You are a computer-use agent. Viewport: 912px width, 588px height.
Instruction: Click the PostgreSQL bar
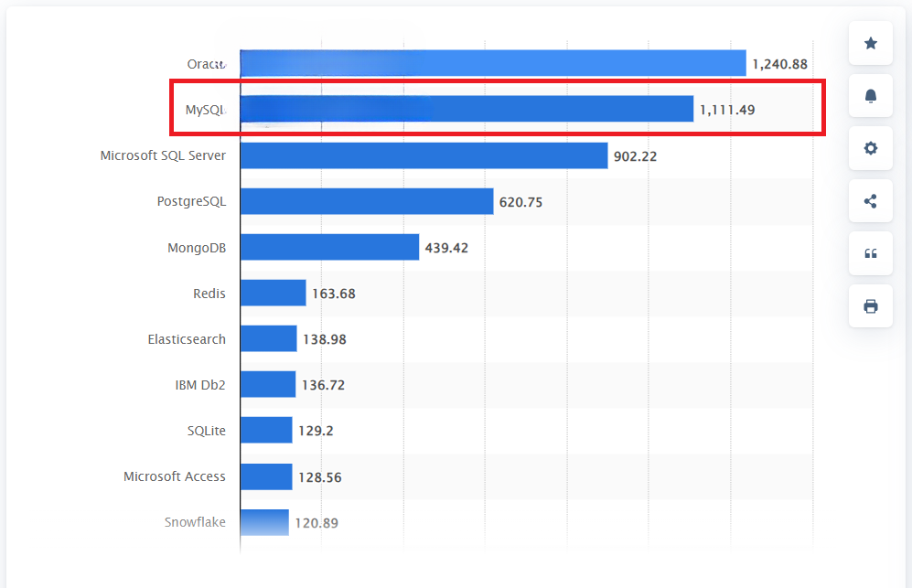click(367, 201)
